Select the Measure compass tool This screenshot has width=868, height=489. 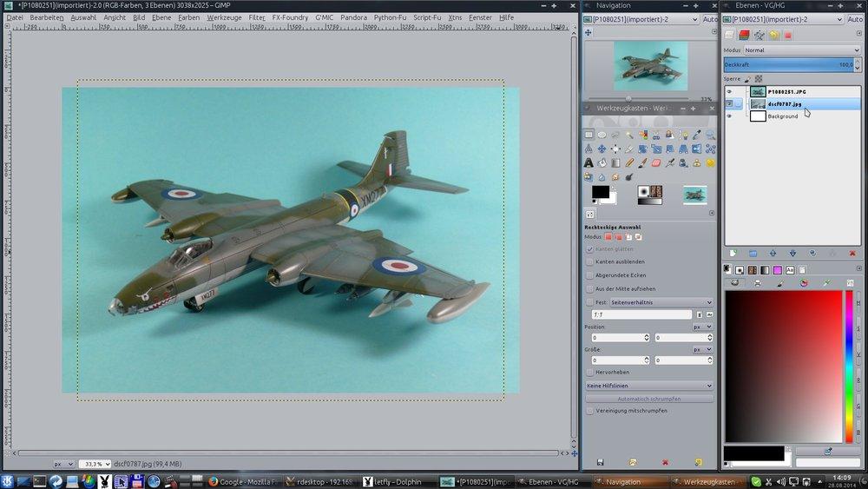pyautogui.click(x=589, y=149)
